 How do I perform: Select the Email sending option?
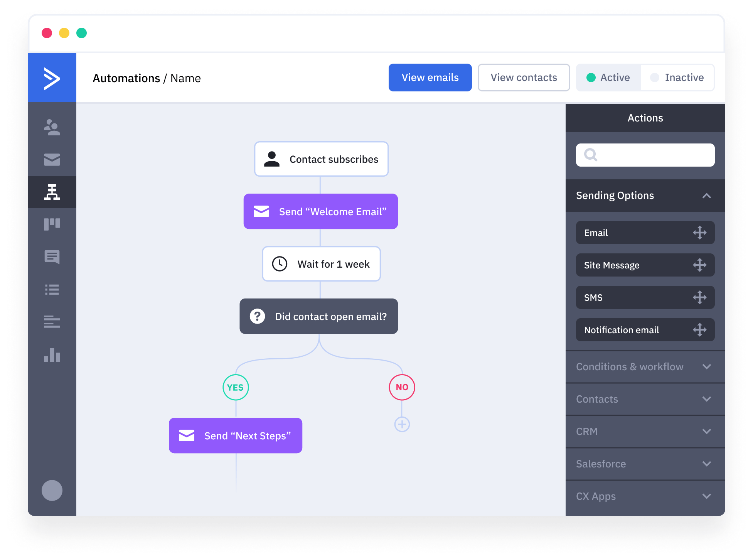(x=645, y=233)
